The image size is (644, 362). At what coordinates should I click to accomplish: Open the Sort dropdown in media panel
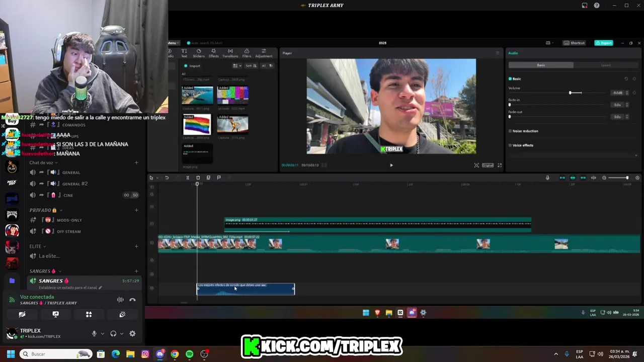click(x=252, y=66)
